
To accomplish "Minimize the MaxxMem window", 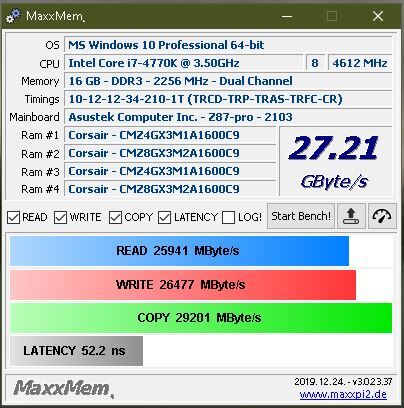I will (287, 16).
